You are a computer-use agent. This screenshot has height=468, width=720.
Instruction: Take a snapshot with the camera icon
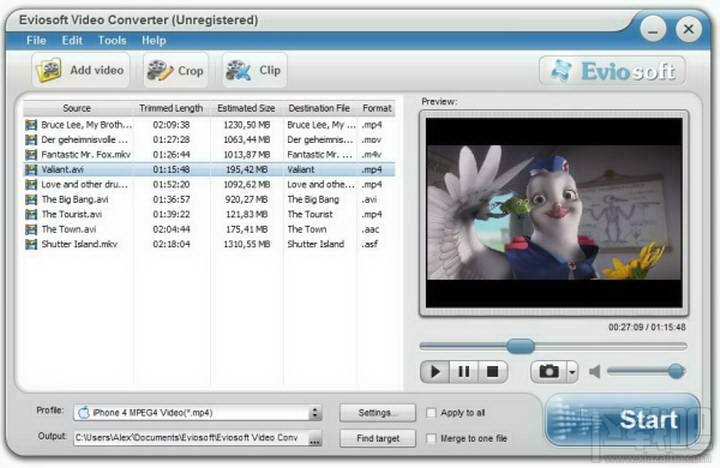pos(549,372)
